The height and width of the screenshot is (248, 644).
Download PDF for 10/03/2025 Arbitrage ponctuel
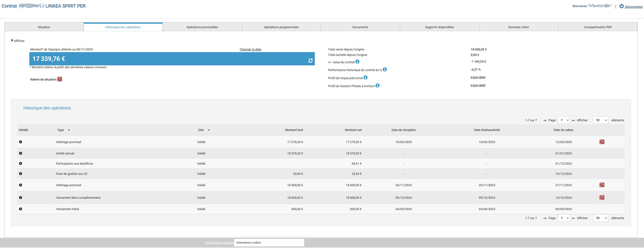tap(601, 142)
